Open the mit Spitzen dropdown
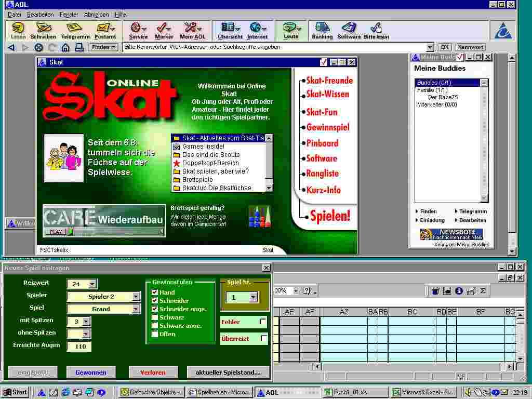532x399 pixels. coord(86,321)
